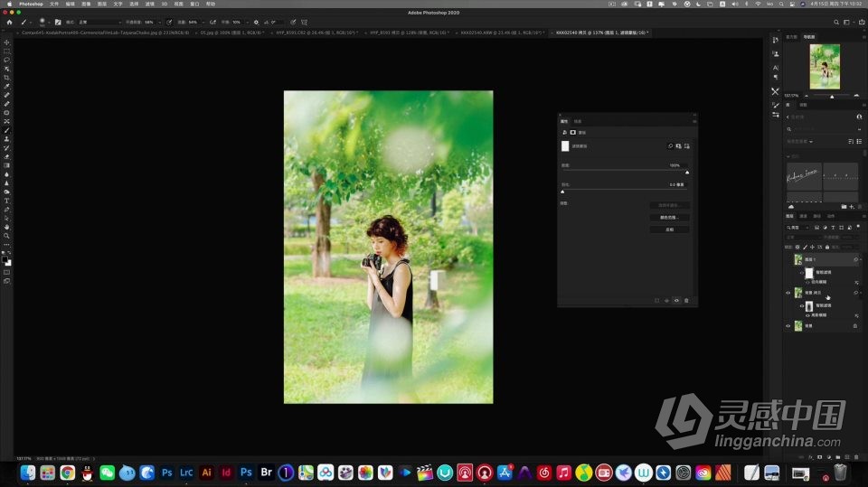Open search icon at top right
The width and height of the screenshot is (868, 487).
835,22
